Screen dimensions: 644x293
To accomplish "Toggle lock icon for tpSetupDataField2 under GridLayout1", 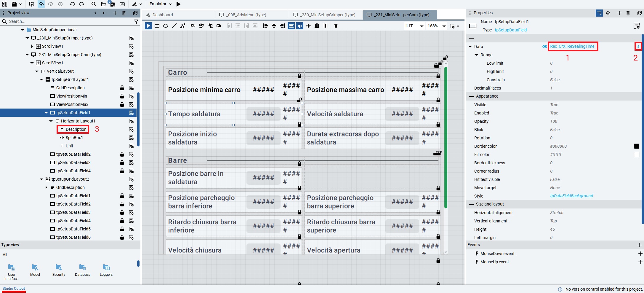I will 122,154.
